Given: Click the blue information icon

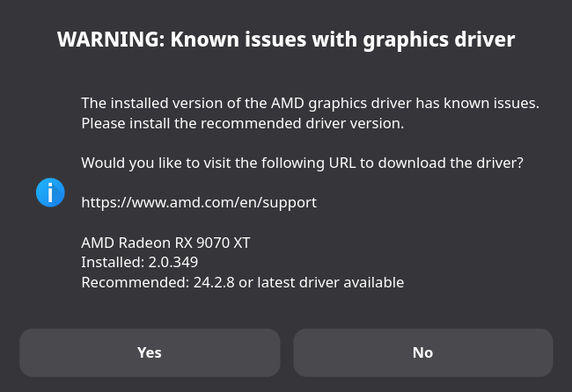Looking at the screenshot, I should point(50,192).
